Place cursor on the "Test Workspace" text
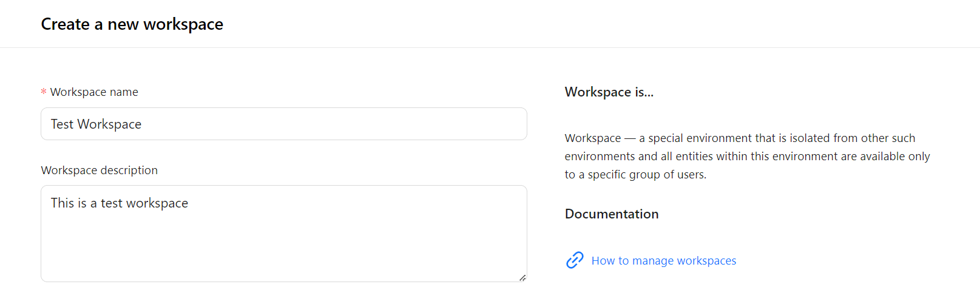The image size is (980, 304). pos(96,124)
